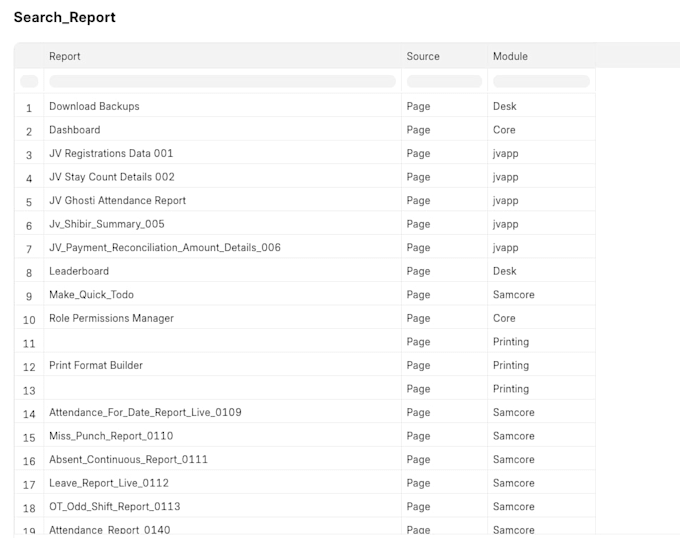Click row number 1
The height and width of the screenshot is (538, 680).
pos(29,108)
